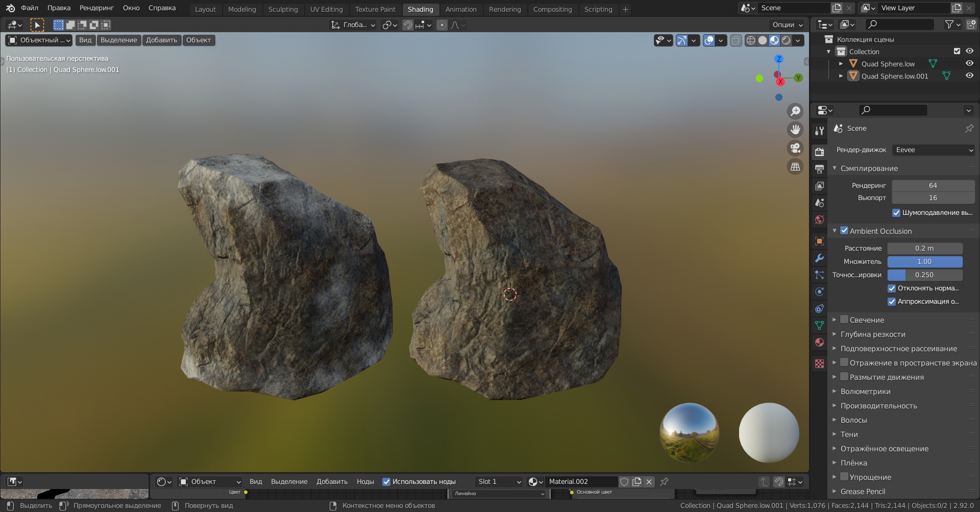This screenshot has width=980, height=512.
Task: Click the node editor Ноды button
Action: [x=365, y=481]
